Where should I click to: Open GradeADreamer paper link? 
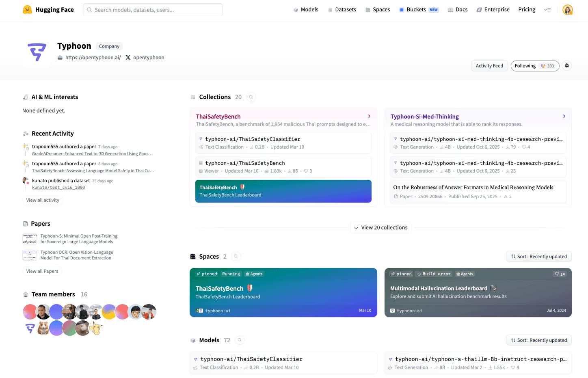(x=93, y=153)
